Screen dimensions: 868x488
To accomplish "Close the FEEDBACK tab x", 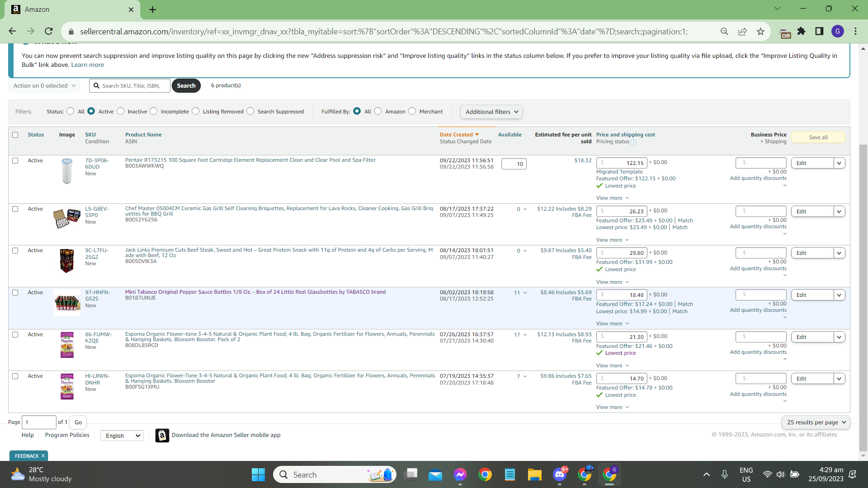I will (43, 456).
